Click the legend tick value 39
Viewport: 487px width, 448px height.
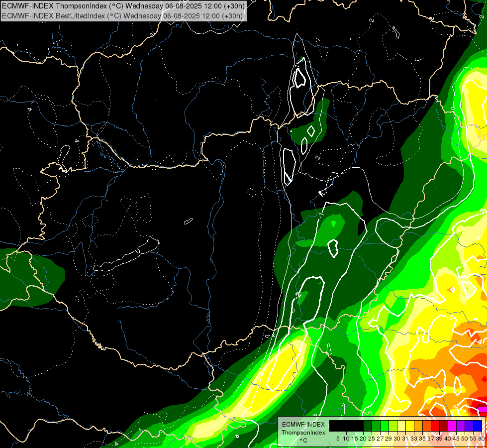pyautogui.click(x=440, y=439)
